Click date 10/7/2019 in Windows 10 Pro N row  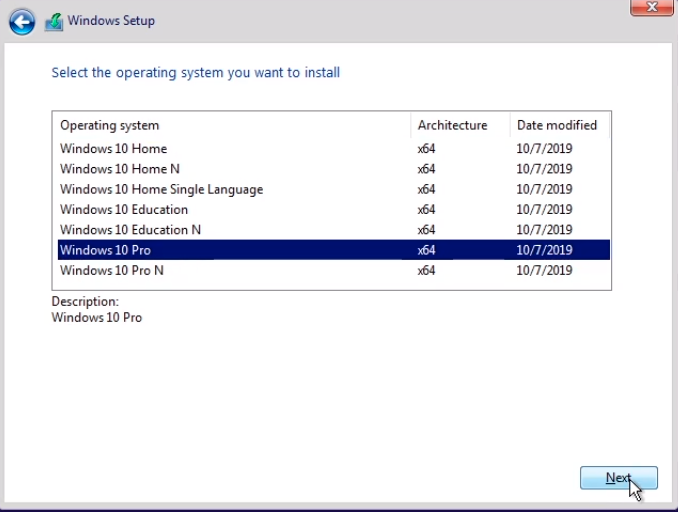pos(544,270)
